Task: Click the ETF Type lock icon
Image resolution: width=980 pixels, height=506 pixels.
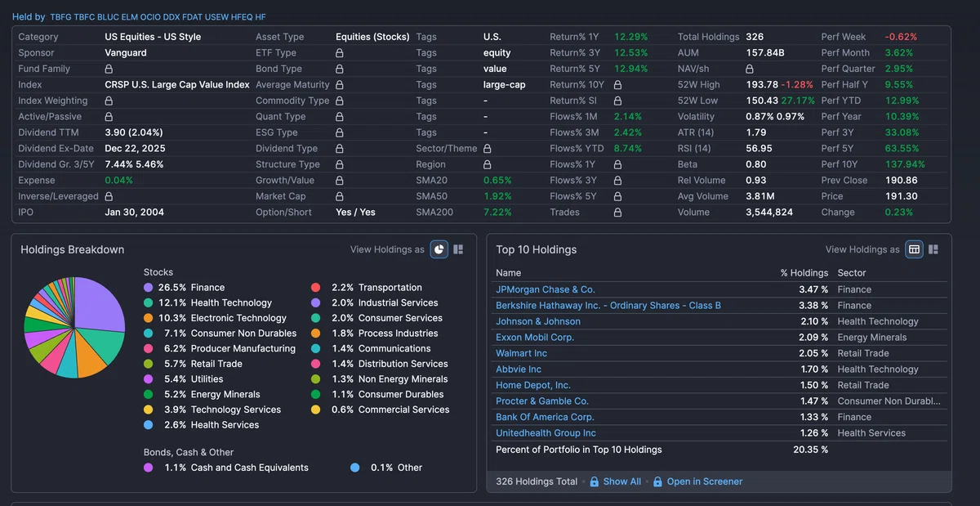Action: point(340,53)
